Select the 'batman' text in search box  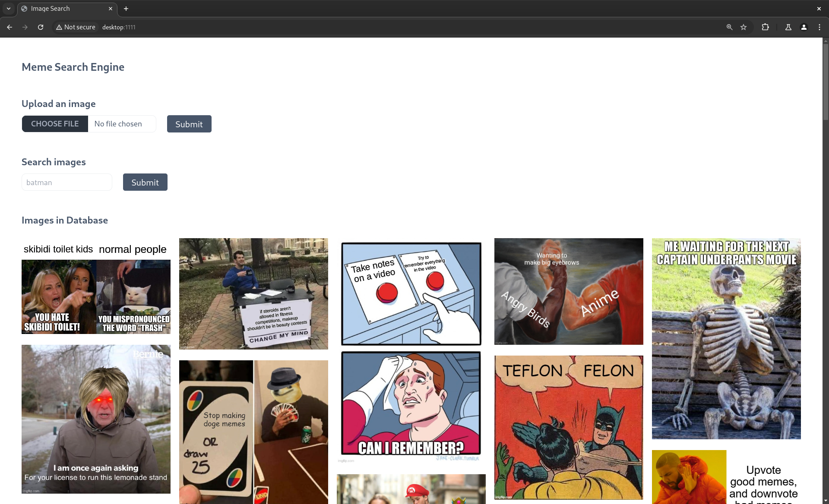pos(67,182)
